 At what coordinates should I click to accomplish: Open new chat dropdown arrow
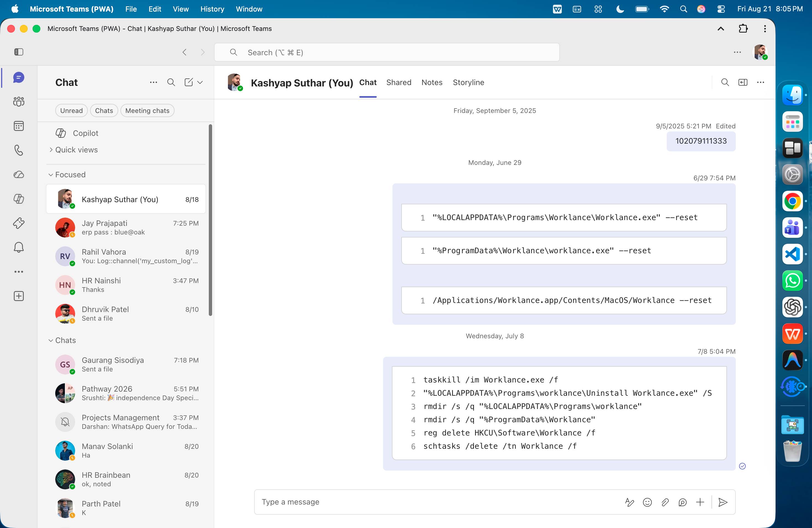click(200, 82)
